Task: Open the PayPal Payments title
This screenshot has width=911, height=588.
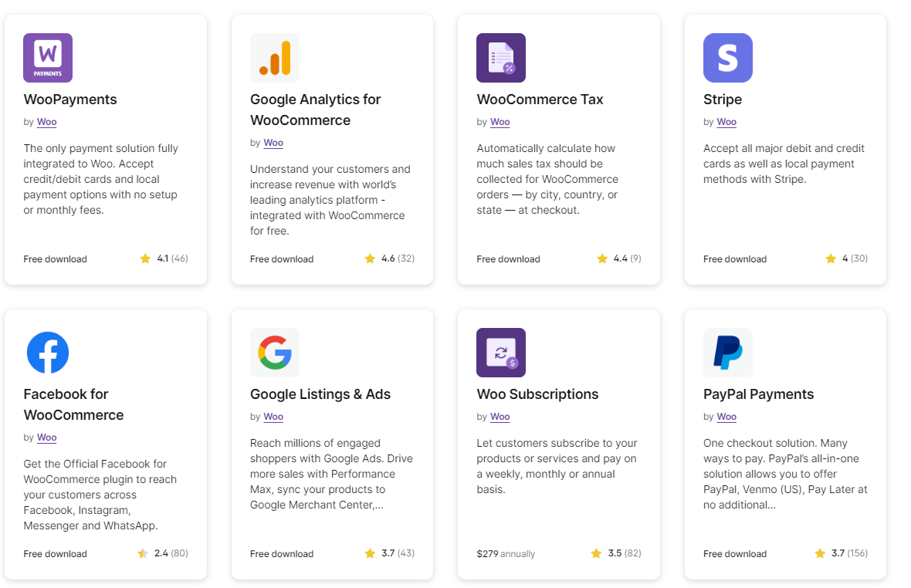Action: click(759, 394)
